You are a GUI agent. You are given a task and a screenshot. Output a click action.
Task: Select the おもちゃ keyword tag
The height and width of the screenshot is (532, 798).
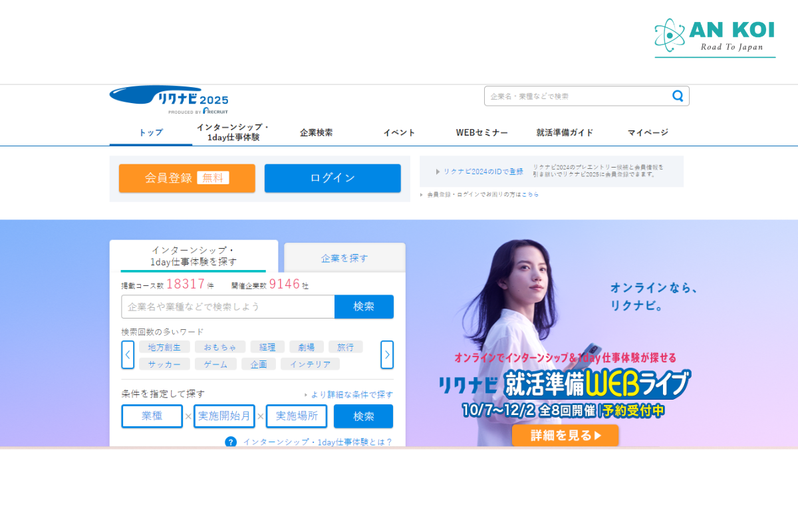[220, 347]
